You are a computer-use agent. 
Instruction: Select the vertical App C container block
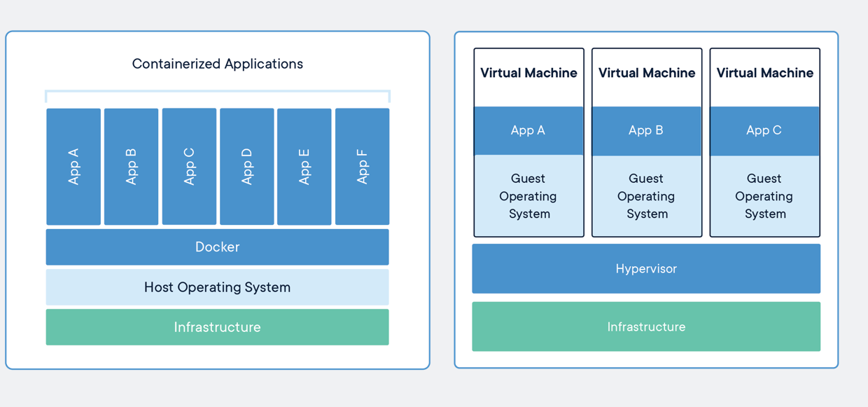point(189,167)
